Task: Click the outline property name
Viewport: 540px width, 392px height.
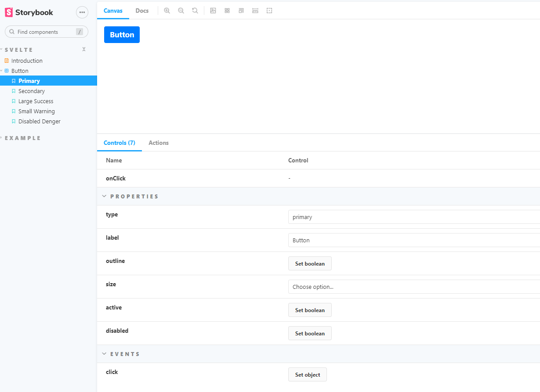Action: [115, 261]
